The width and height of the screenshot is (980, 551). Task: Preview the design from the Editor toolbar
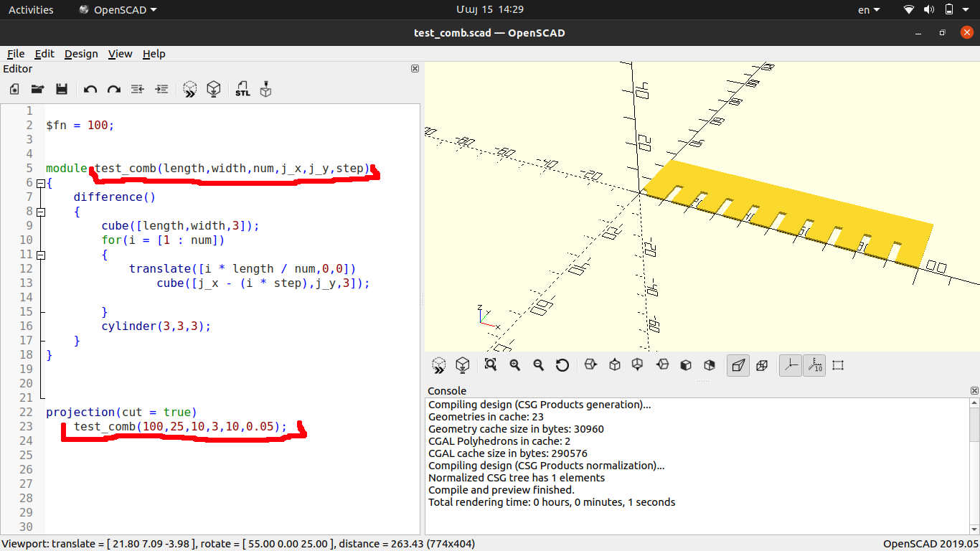tap(189, 90)
